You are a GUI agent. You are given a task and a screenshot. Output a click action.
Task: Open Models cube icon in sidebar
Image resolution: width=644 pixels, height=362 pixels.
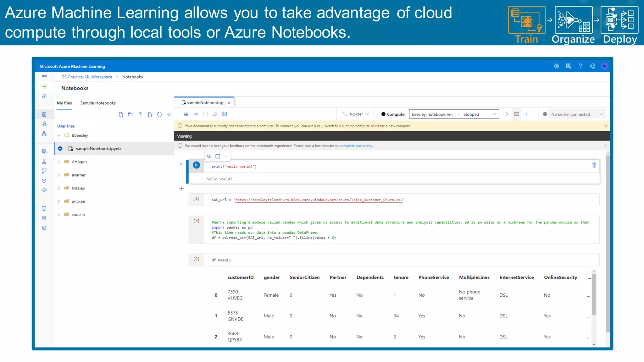point(44,181)
